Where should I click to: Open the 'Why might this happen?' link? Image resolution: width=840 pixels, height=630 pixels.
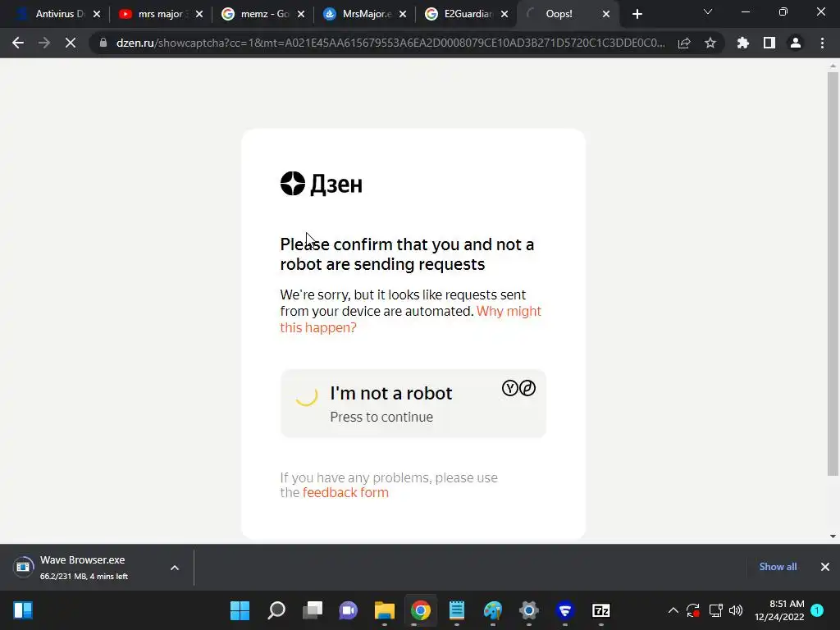[410, 319]
